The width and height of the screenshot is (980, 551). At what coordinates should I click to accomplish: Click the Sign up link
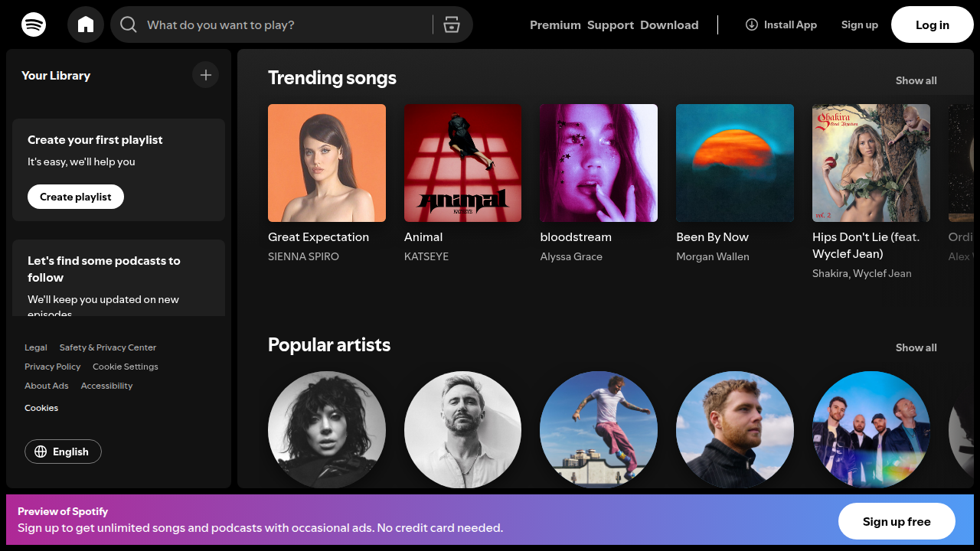point(860,24)
